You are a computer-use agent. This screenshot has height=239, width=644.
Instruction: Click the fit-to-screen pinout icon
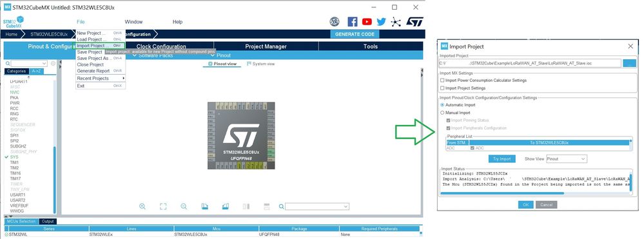[x=163, y=207]
